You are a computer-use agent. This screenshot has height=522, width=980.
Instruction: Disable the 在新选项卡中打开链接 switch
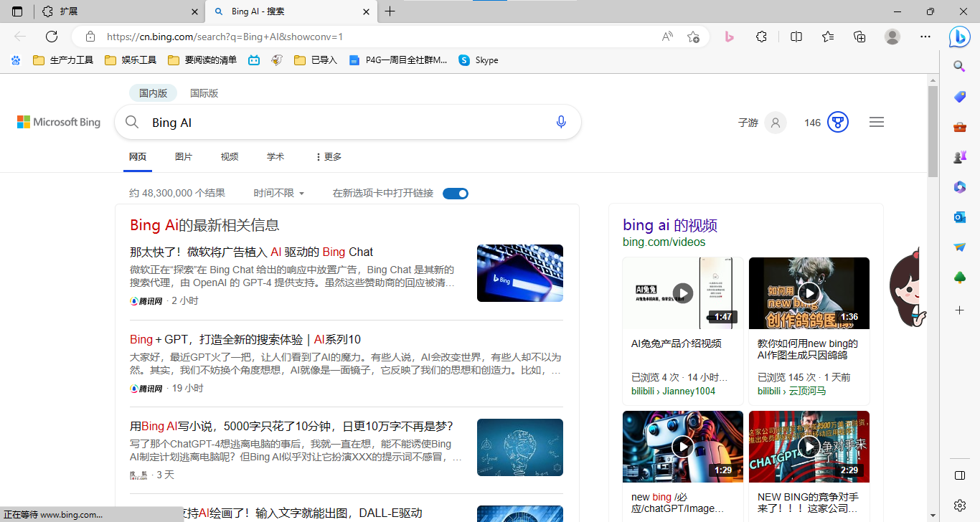tap(455, 193)
